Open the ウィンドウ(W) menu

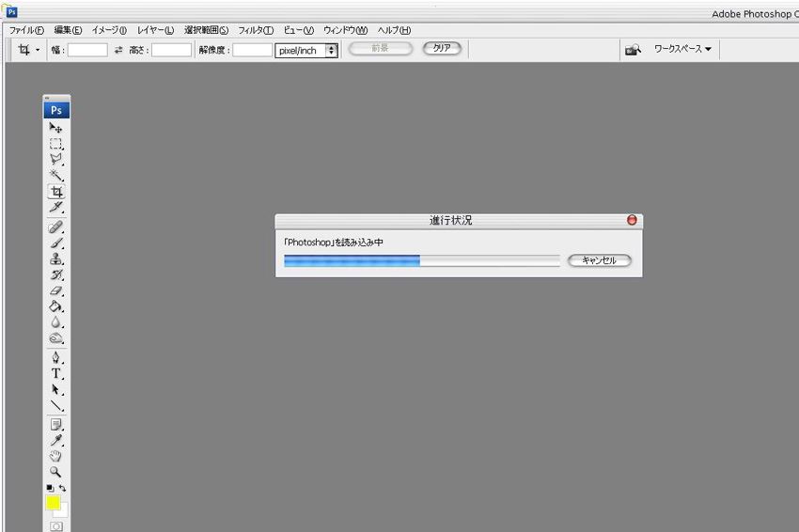346,30
